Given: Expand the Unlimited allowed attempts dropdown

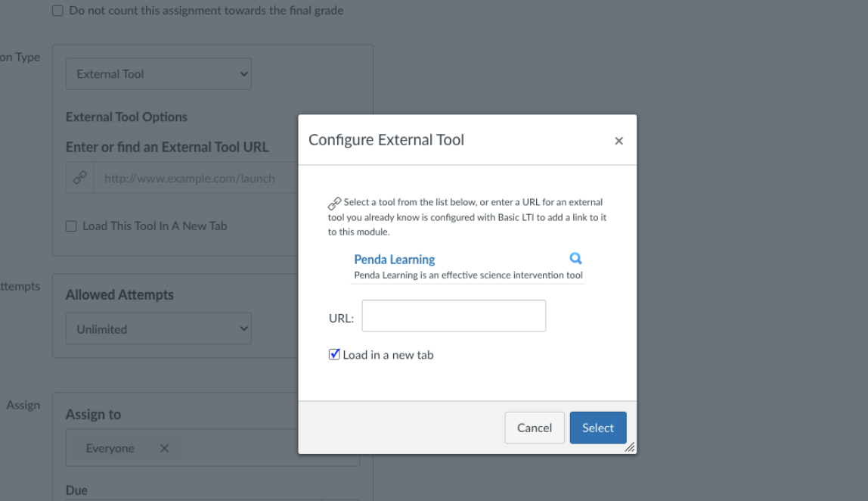Looking at the screenshot, I should point(158,328).
